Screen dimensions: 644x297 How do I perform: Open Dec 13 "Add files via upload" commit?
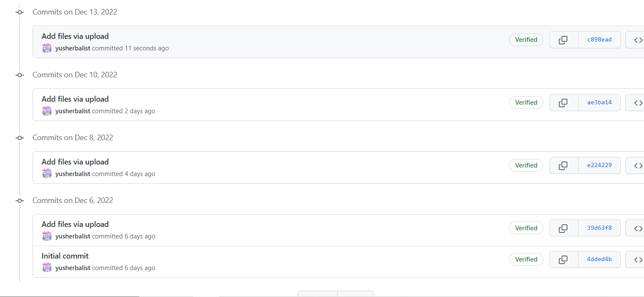(75, 36)
